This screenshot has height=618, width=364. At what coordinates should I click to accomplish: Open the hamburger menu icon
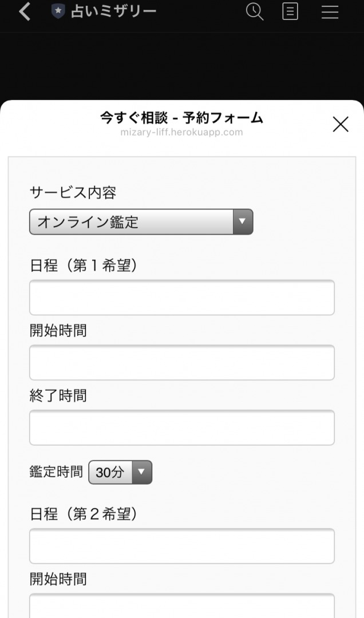pos(330,12)
